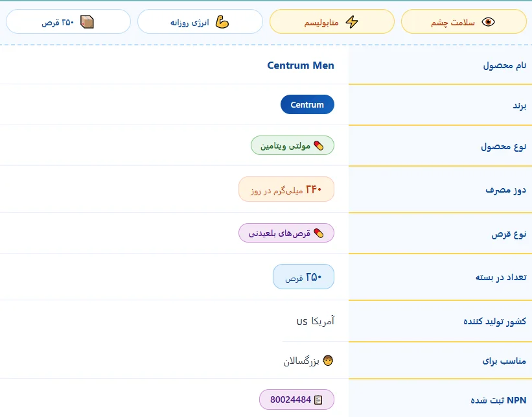Click the face emoji beside بزرگسالان

point(328,361)
